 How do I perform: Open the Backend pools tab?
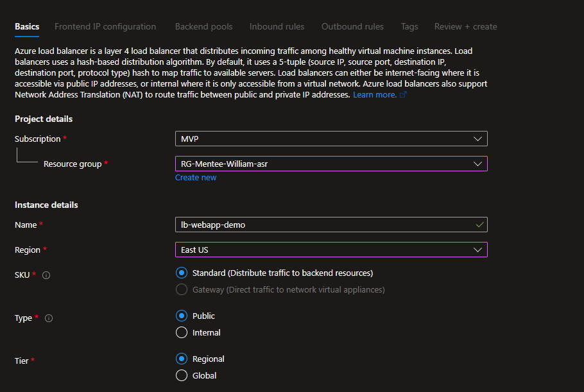coord(203,27)
